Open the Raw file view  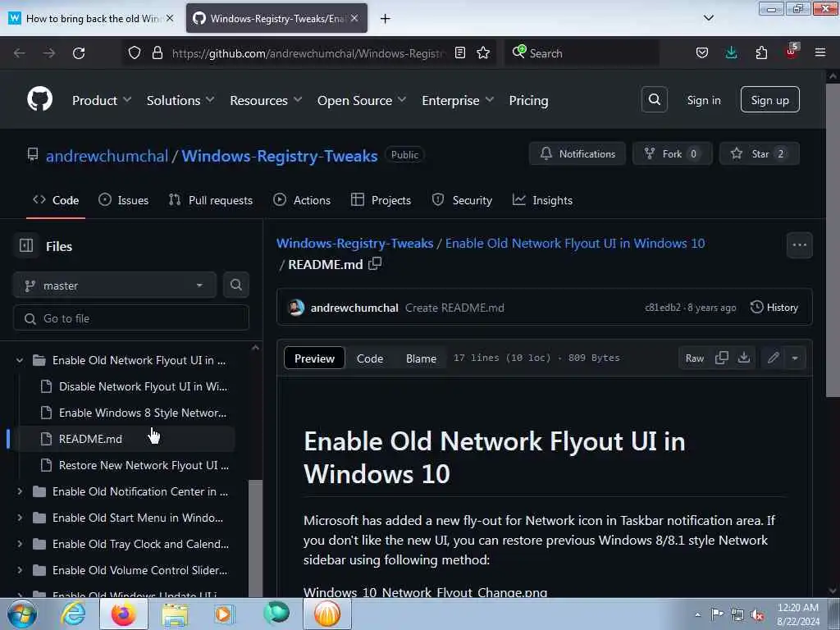point(694,358)
